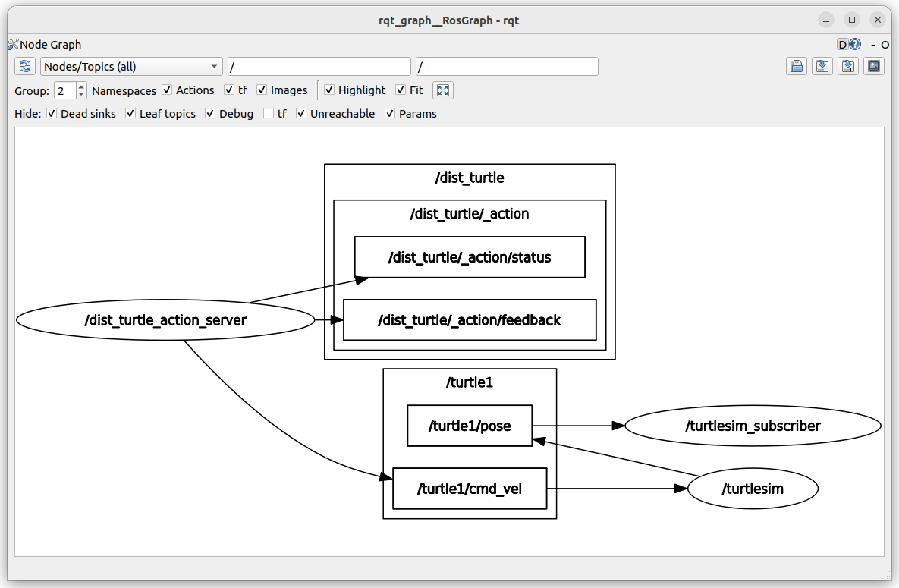Select the /dist_turtle/_action/feedback topic

coord(470,319)
